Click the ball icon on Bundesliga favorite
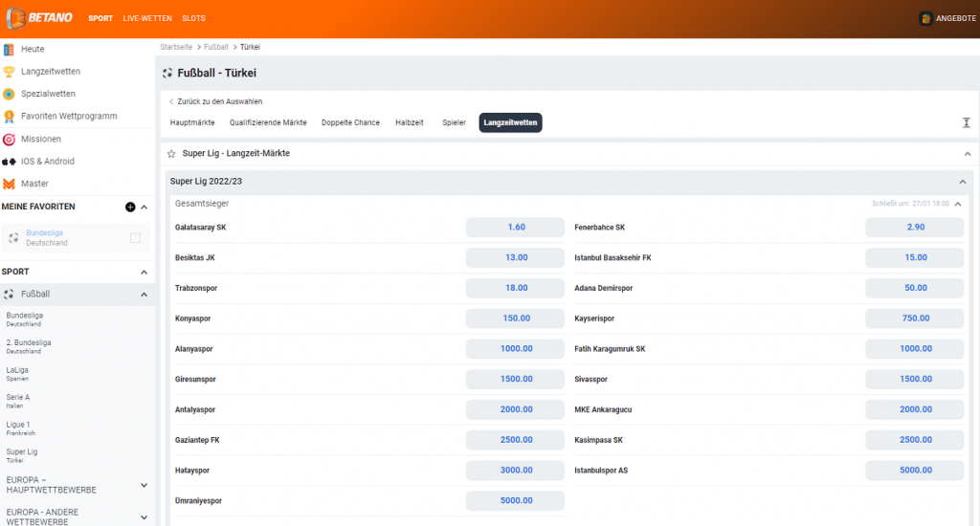Image resolution: width=980 pixels, height=526 pixels. (x=13, y=238)
